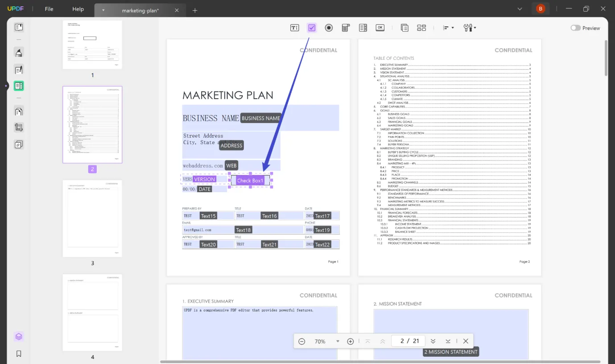Viewport: 615px width, 364px height.
Task: Toggle the Checkbox tool in toolbar
Action: (312, 28)
